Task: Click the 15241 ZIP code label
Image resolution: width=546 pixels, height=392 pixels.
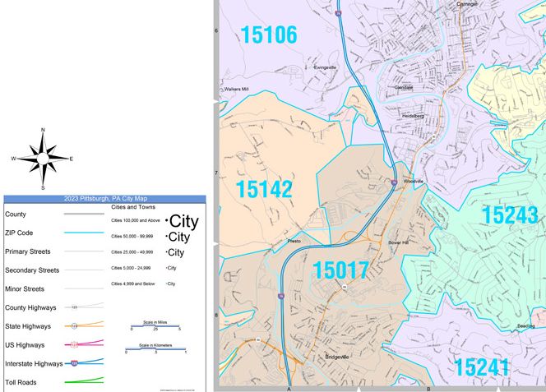Action: 481,367
